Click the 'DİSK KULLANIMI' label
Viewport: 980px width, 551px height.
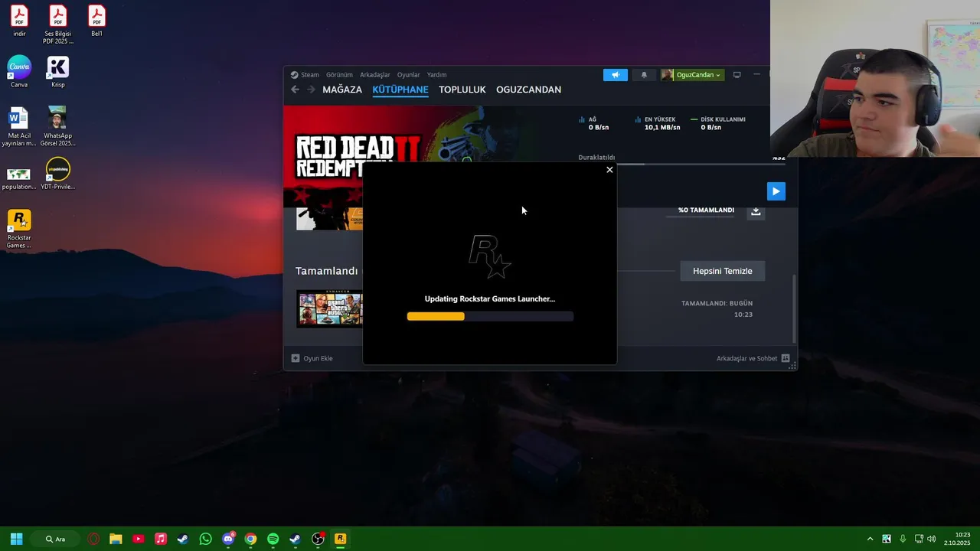click(723, 119)
